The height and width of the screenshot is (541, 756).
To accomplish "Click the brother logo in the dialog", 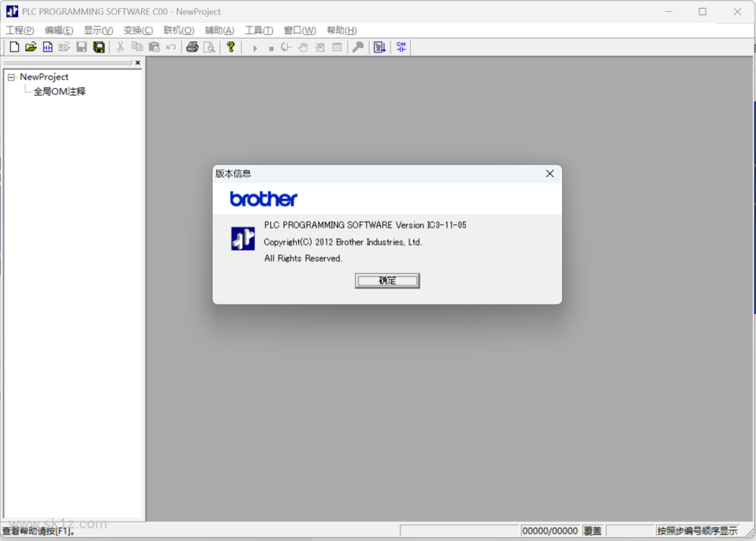I will coord(264,199).
